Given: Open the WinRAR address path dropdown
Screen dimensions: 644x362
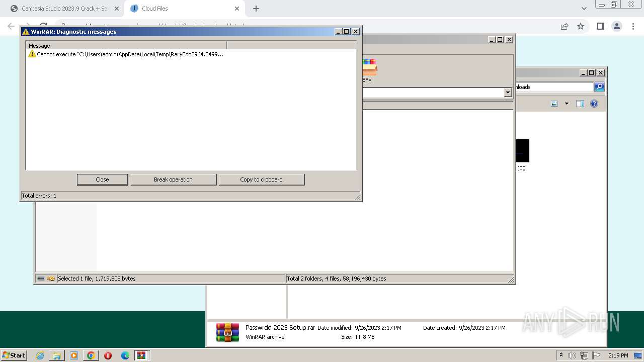Looking at the screenshot, I should 508,93.
